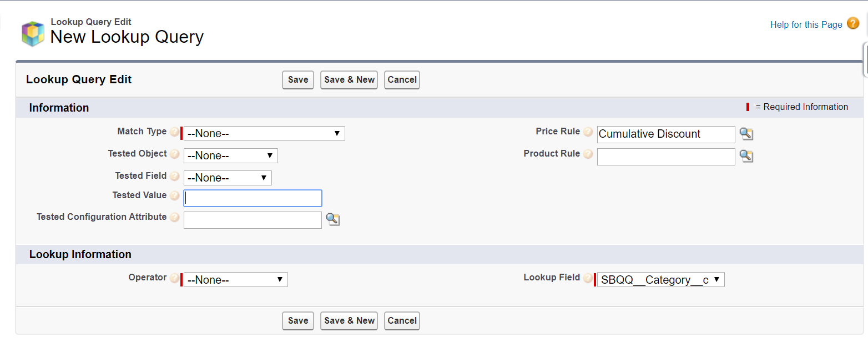Click the top Save button
This screenshot has height=357, width=868.
coord(298,80)
